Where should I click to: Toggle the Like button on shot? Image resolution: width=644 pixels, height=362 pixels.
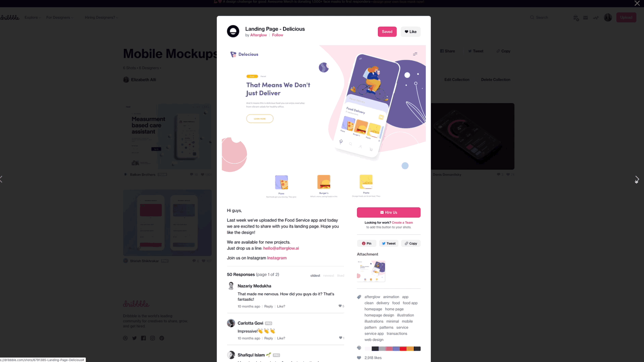coord(411,32)
